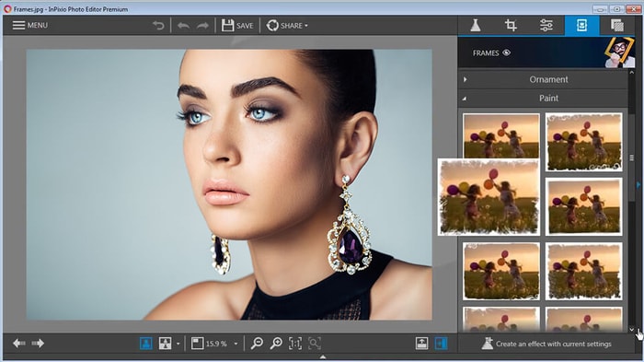The height and width of the screenshot is (362, 644).
Task: Switch to the effects flask tab
Action: click(476, 26)
